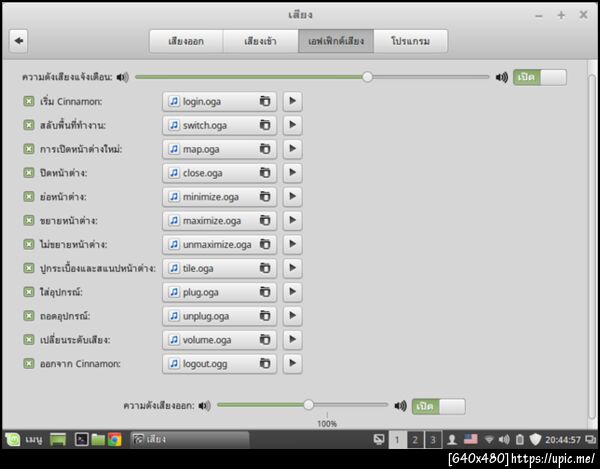Open file chooser for minimize.oga
The image size is (600, 469).
(x=219, y=197)
